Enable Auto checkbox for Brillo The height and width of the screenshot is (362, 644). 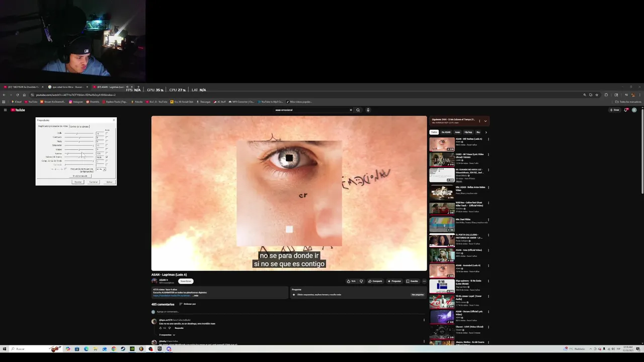click(107, 133)
